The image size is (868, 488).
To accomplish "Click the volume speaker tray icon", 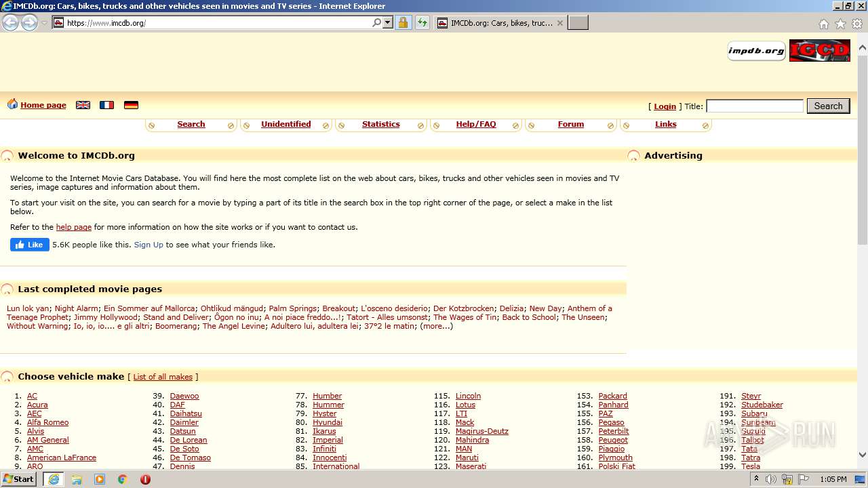I will [x=771, y=479].
